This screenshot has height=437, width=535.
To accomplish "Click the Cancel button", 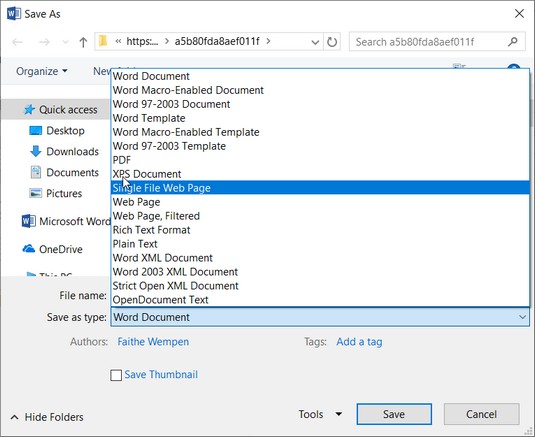I will tap(481, 414).
